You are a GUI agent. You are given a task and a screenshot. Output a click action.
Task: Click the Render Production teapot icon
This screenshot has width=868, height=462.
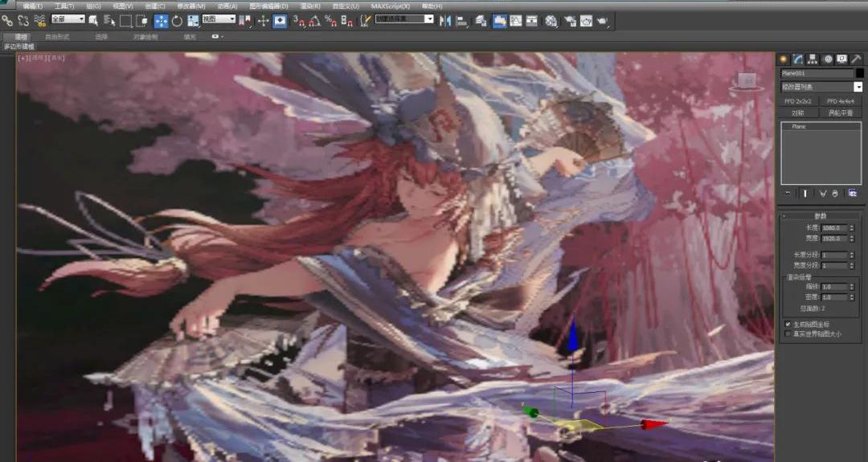pos(603,21)
